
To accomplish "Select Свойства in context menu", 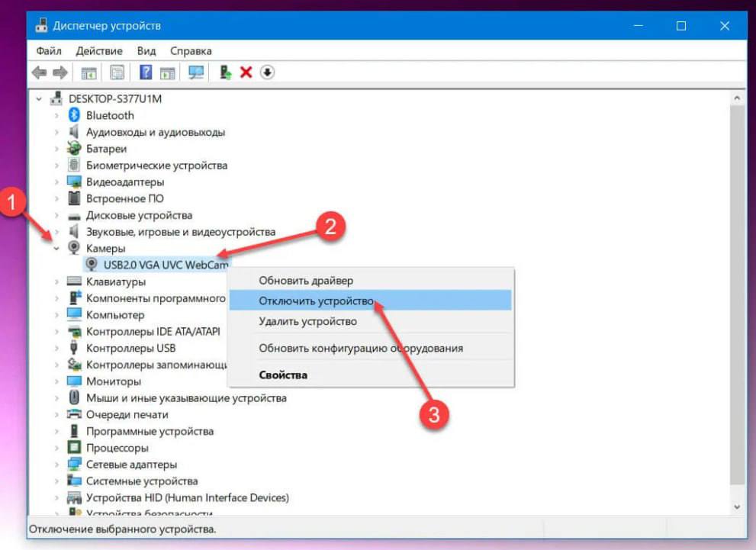I will (x=283, y=375).
